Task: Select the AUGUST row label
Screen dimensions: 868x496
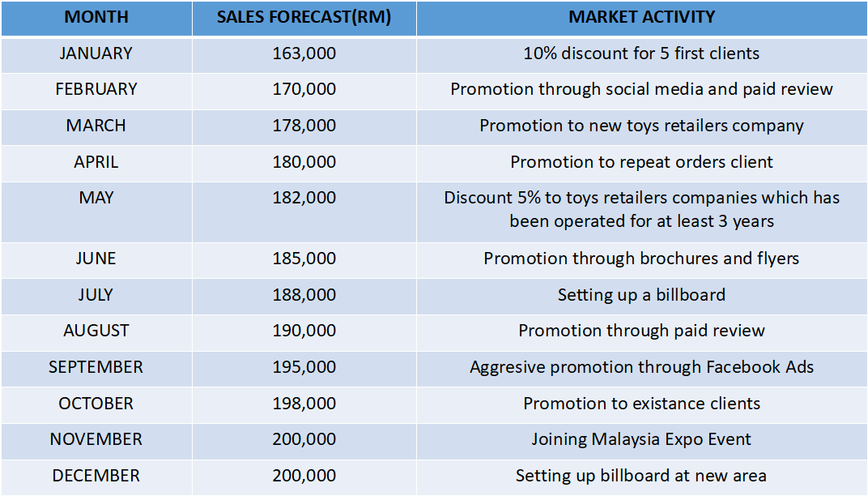Action: [96, 331]
